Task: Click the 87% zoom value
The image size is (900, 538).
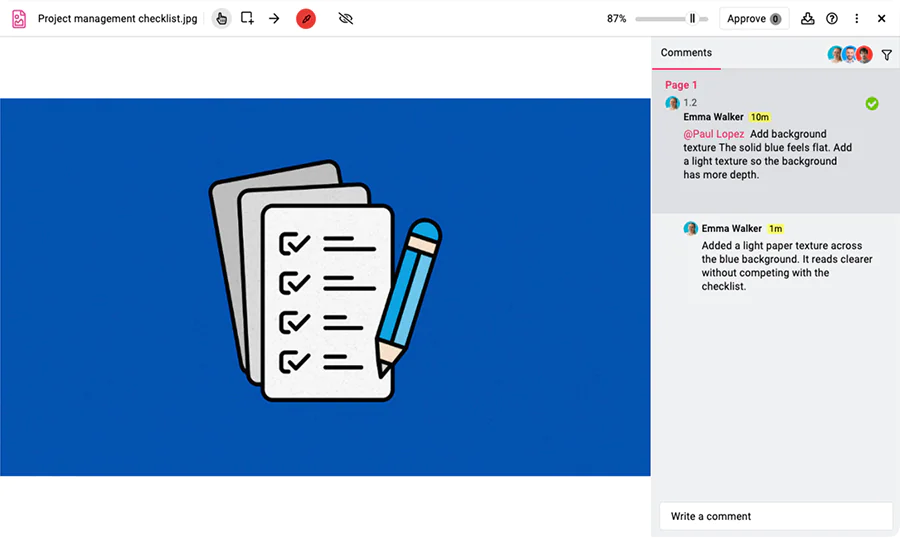Action: tap(616, 18)
